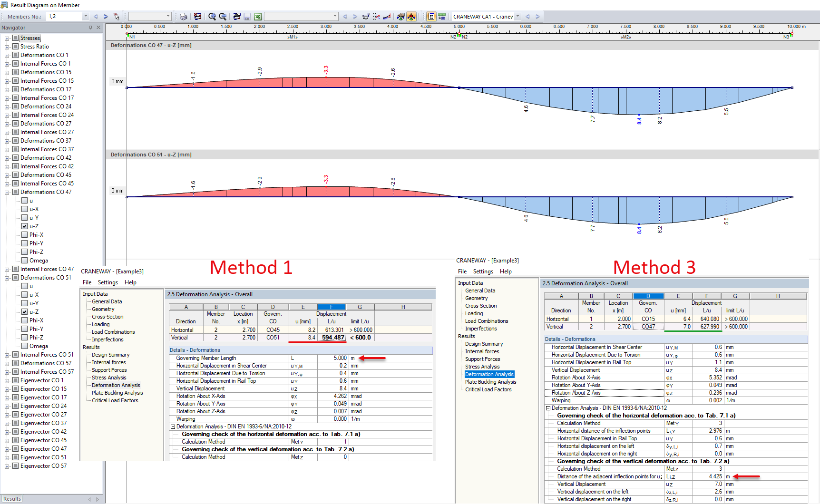Open the Members No. dropdown

click(86, 16)
